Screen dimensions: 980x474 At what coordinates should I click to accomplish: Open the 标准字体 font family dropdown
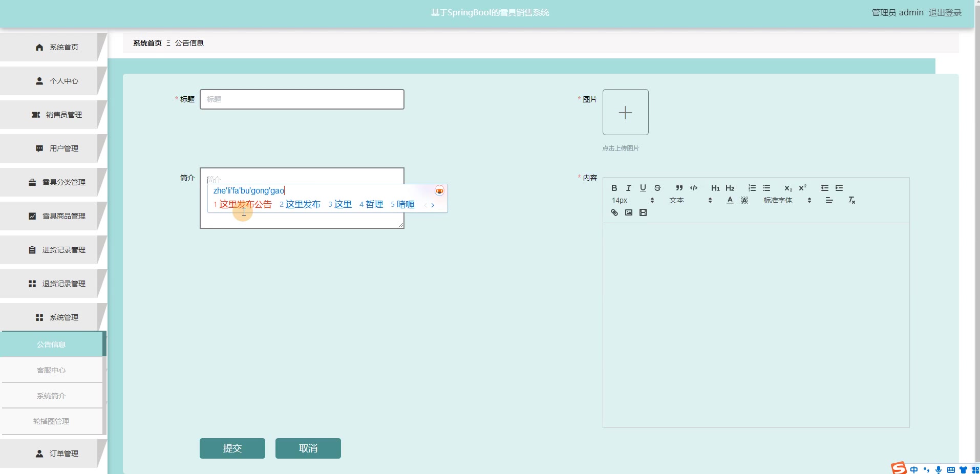click(787, 200)
